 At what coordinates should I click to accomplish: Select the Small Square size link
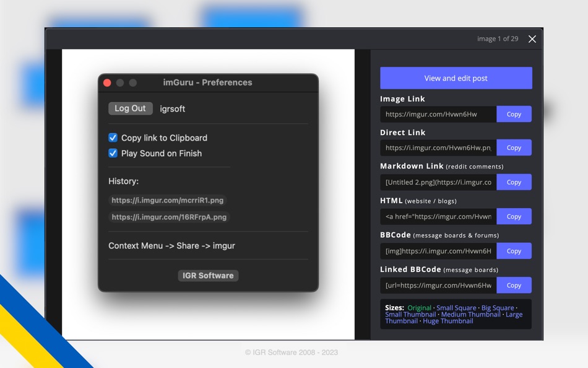pos(456,308)
